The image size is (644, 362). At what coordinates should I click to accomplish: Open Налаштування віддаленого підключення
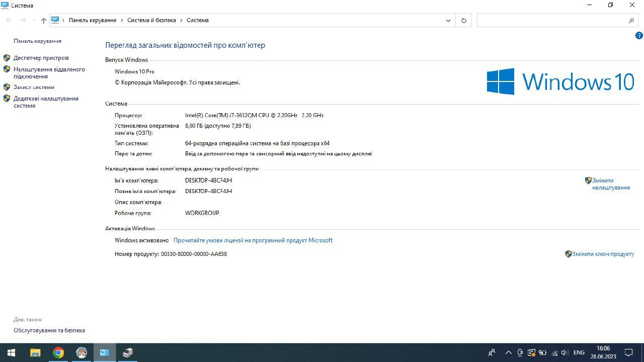point(49,73)
